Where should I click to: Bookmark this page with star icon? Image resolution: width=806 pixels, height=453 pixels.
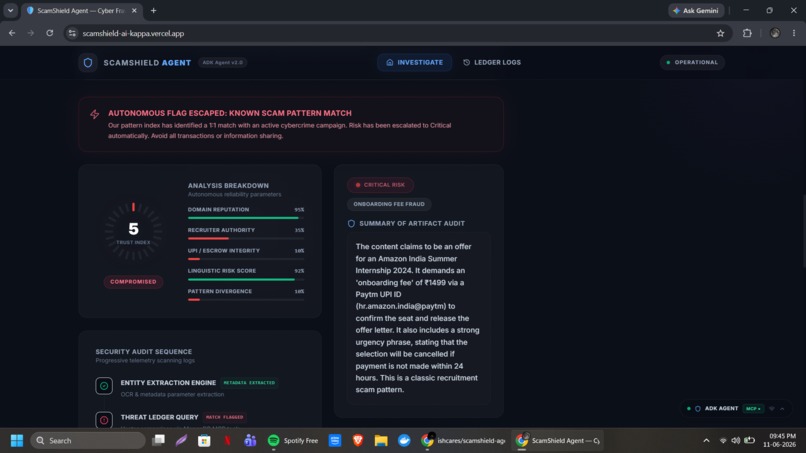click(x=720, y=33)
